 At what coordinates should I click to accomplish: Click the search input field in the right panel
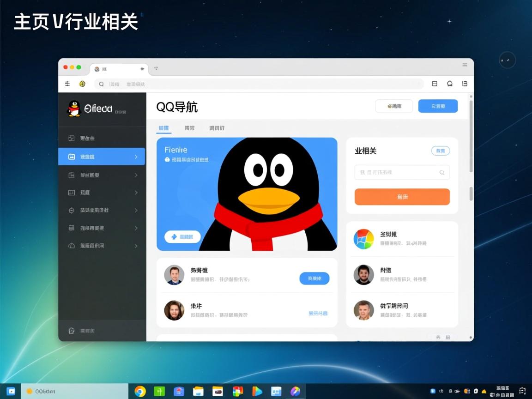[x=398, y=172]
